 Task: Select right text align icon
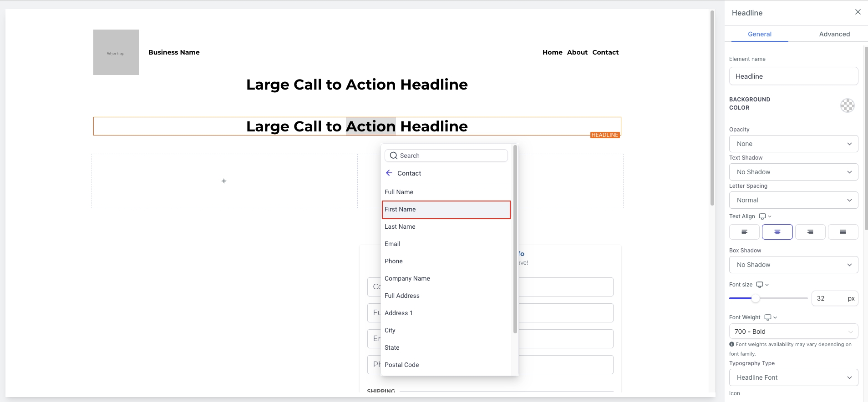coord(810,232)
